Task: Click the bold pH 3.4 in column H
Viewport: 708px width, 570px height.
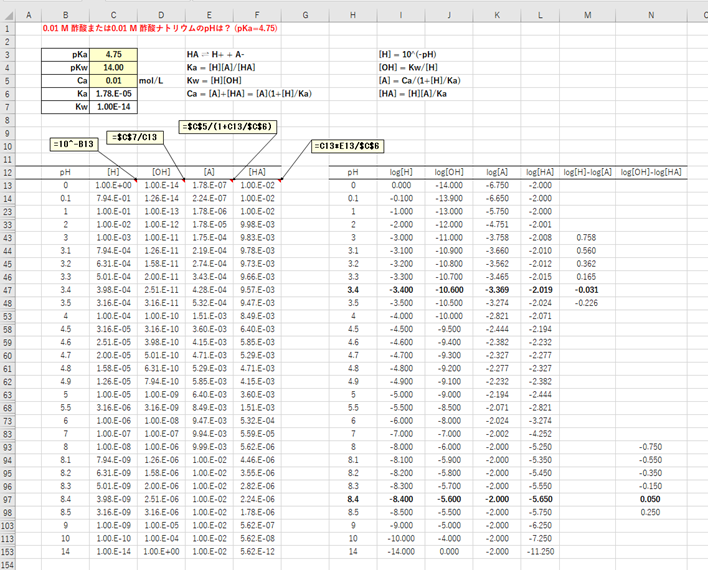Action: tap(353, 290)
